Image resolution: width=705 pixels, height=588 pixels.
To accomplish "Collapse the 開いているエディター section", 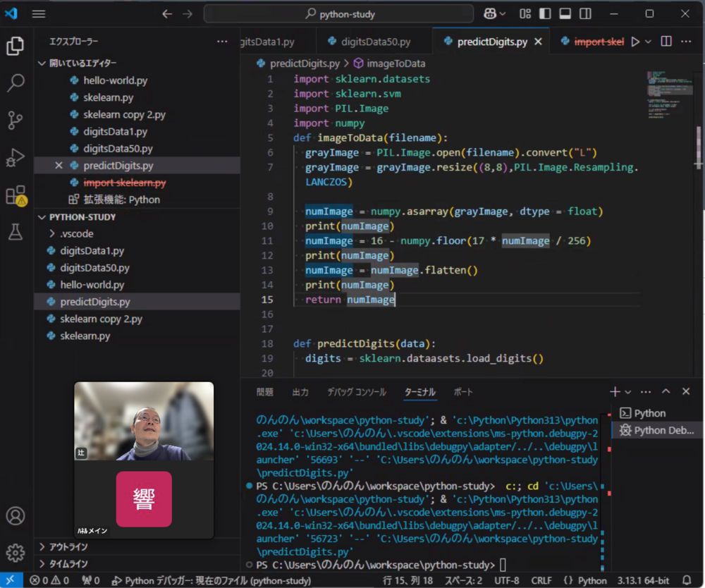I will [42, 61].
